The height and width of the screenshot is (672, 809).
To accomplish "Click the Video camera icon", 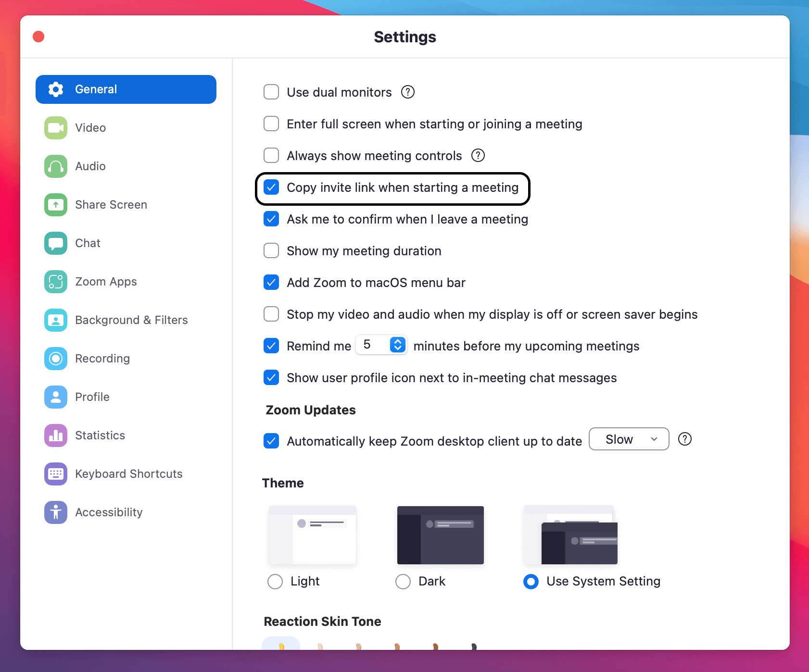I will pyautogui.click(x=56, y=128).
